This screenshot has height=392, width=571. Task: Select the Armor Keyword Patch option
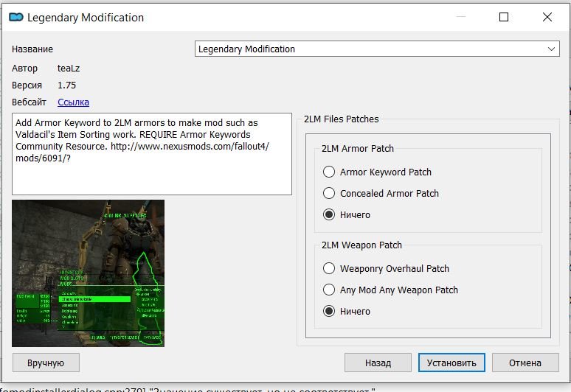tap(329, 172)
